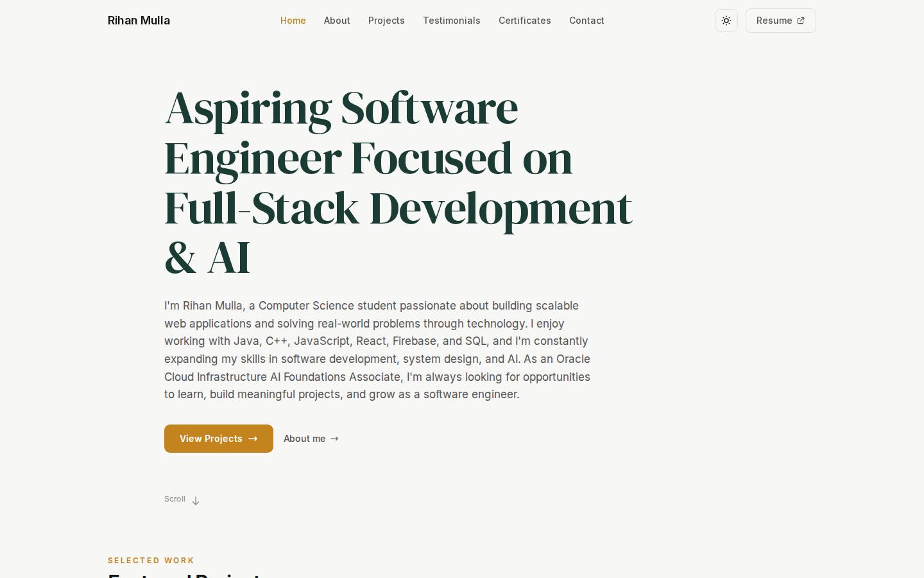This screenshot has height=578, width=924.
Task: Open the About nav item
Action: 337,21
